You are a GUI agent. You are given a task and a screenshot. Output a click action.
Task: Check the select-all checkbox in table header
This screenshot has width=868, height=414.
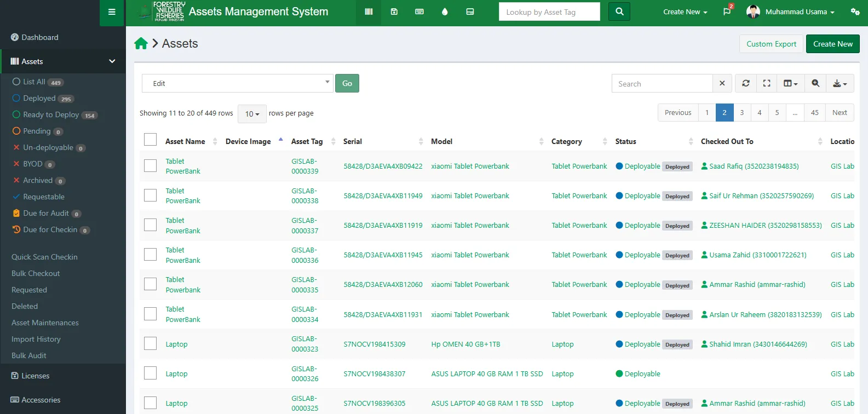(151, 140)
